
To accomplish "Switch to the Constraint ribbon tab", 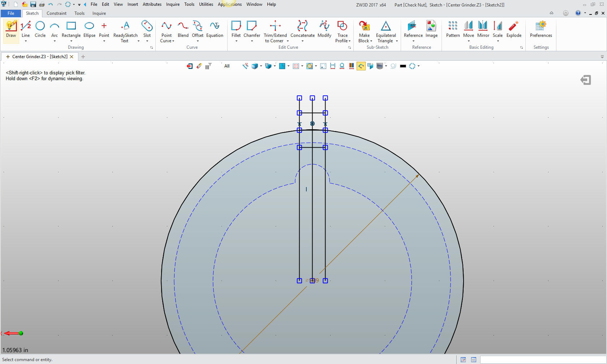I will tap(56, 13).
